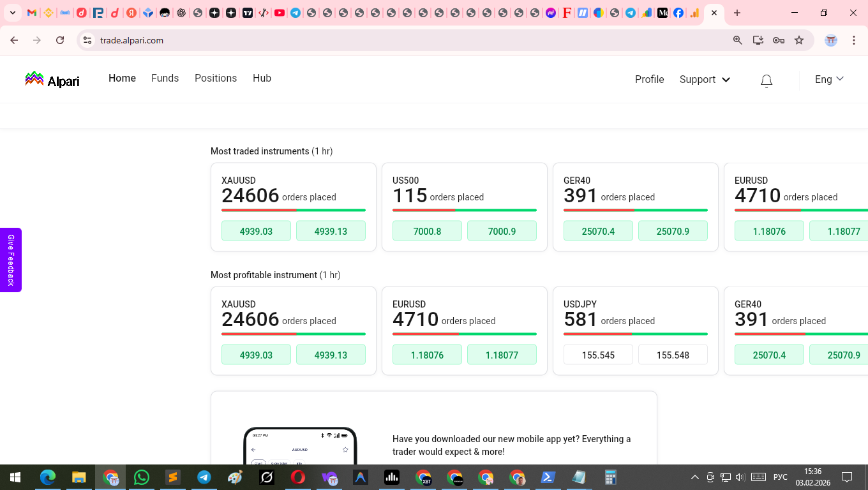This screenshot has width=868, height=490.
Task: Click the XAUUSD buy price 4939.03
Action: coord(256,230)
